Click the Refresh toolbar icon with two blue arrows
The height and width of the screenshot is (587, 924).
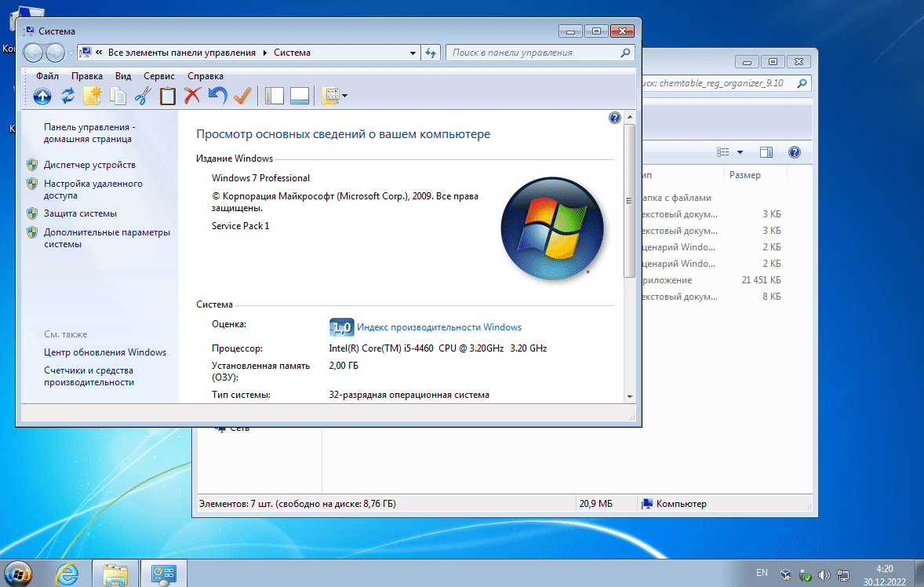tap(67, 96)
